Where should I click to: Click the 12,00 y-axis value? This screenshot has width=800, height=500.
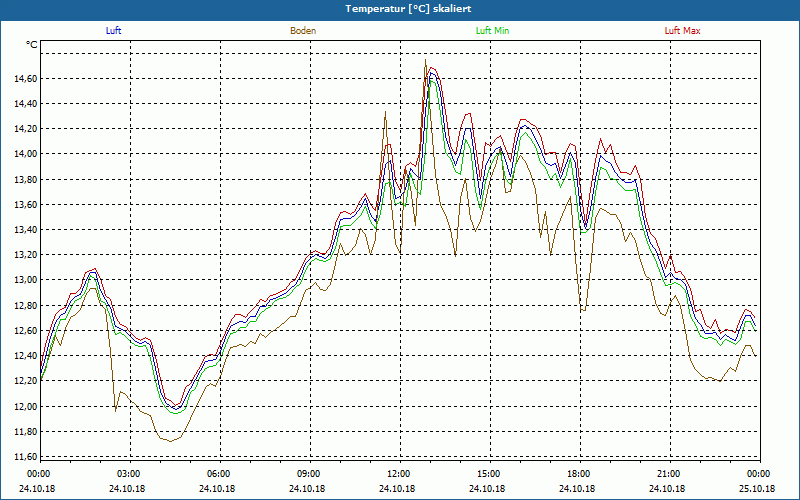point(24,407)
